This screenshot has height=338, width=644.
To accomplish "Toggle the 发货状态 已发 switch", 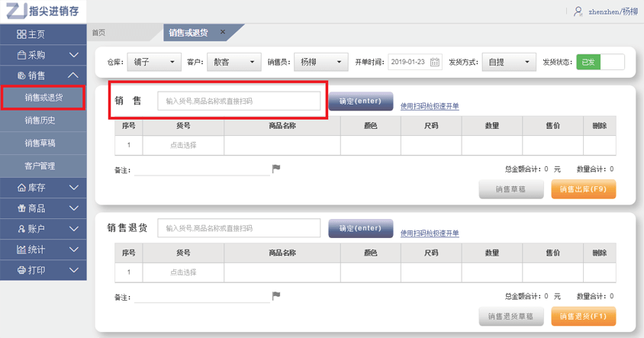I will point(601,63).
